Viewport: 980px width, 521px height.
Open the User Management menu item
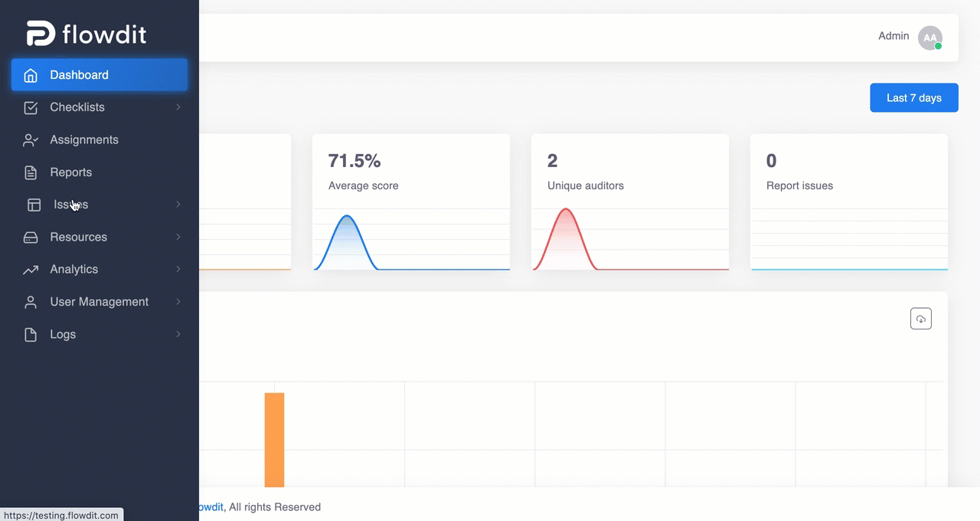[x=100, y=302]
